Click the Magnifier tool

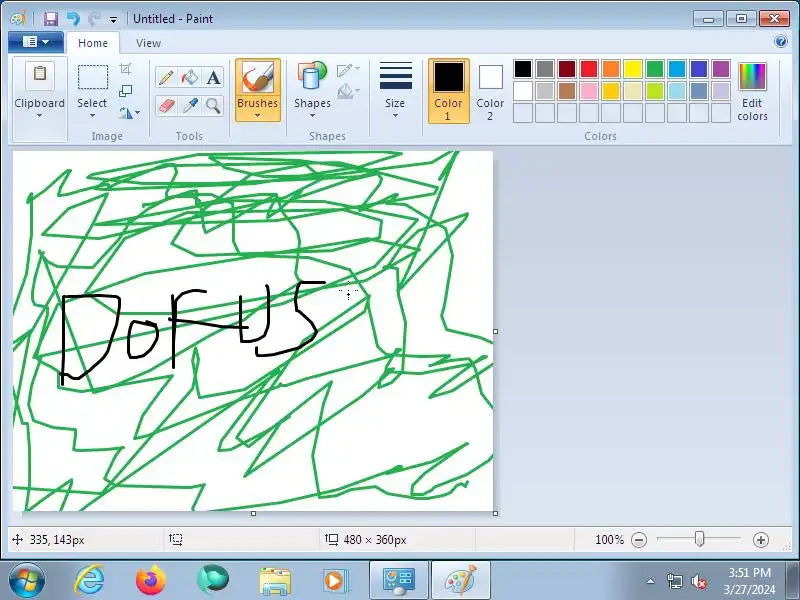pos(213,106)
